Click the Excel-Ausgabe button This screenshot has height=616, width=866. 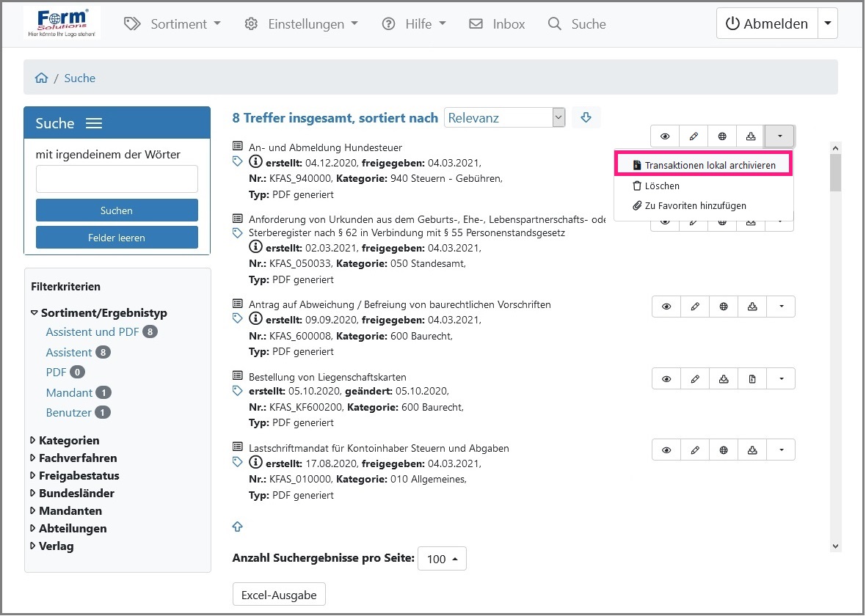point(279,595)
